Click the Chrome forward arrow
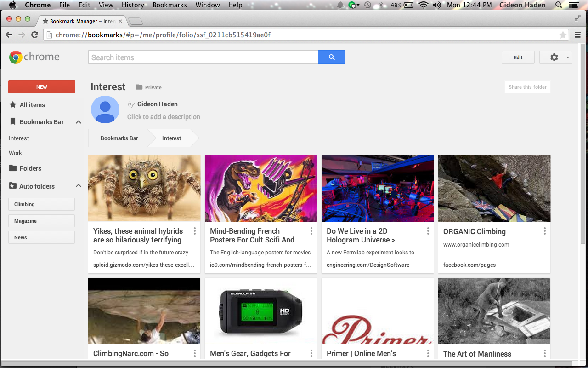This screenshot has height=368, width=588. 22,35
